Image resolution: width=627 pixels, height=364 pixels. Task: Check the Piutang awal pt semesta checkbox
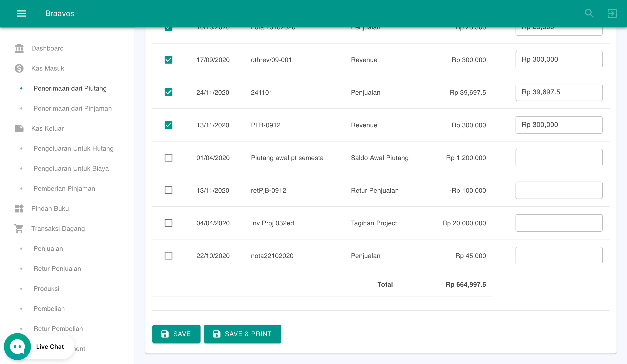pos(169,158)
